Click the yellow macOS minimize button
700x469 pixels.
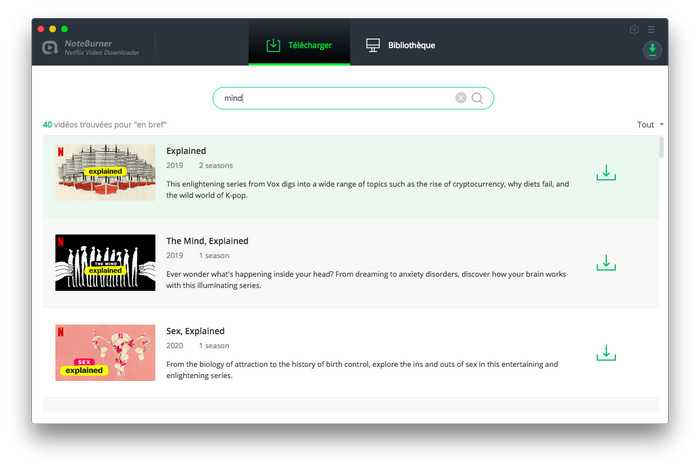[x=53, y=29]
